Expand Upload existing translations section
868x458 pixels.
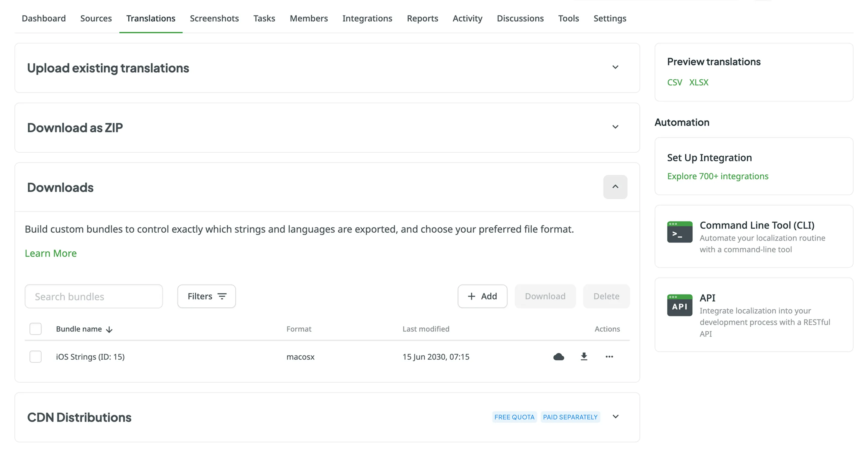[x=615, y=68]
